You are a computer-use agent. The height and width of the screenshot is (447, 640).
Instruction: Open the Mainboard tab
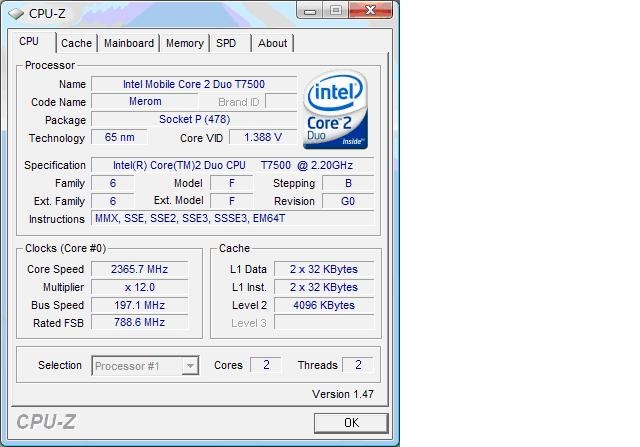coord(129,43)
